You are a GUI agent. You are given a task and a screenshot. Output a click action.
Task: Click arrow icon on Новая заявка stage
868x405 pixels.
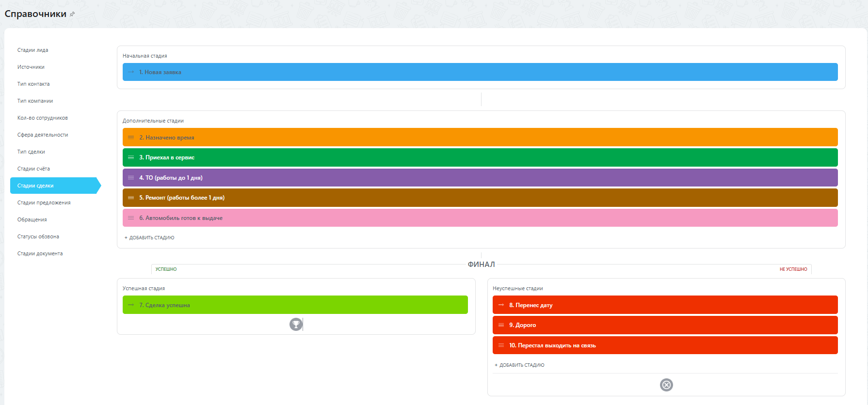coord(131,72)
